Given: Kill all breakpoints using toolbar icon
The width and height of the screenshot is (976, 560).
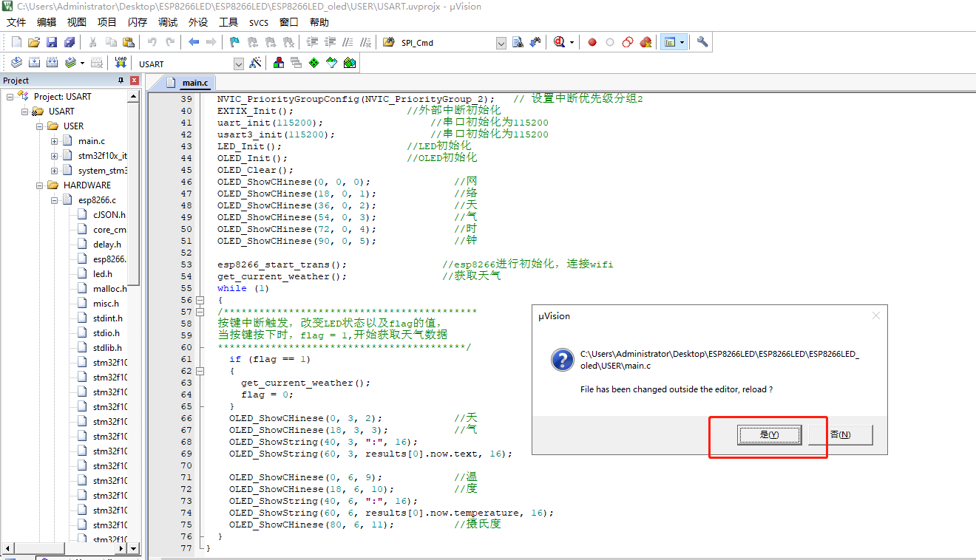Looking at the screenshot, I should (645, 42).
